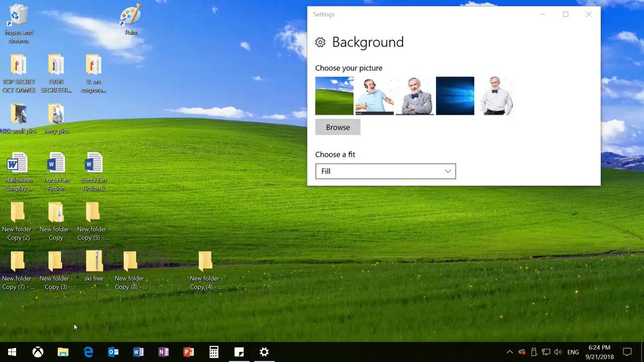
Task: Open File Explorer from the taskbar
Action: [x=63, y=352]
